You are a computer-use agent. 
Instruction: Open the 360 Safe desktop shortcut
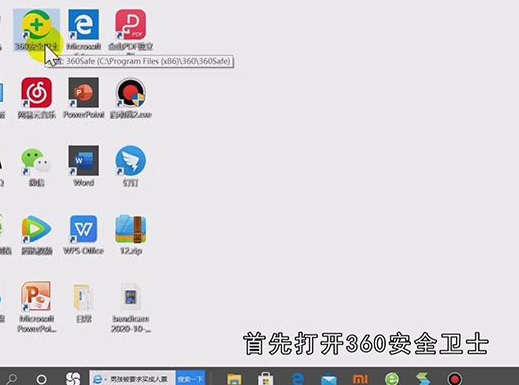click(x=37, y=30)
